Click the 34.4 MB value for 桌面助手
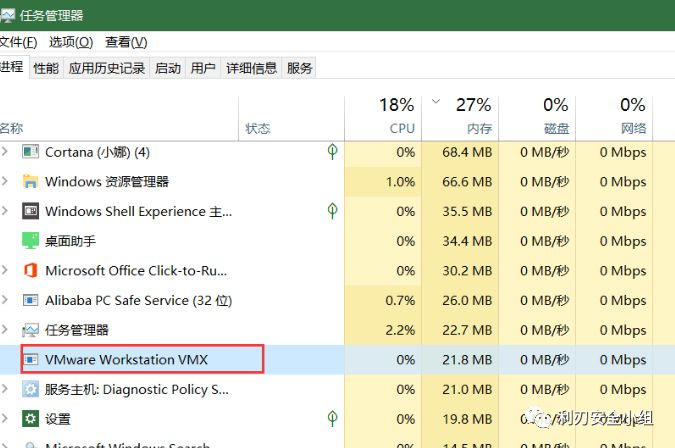Viewport: 675px width, 448px height. point(467,241)
